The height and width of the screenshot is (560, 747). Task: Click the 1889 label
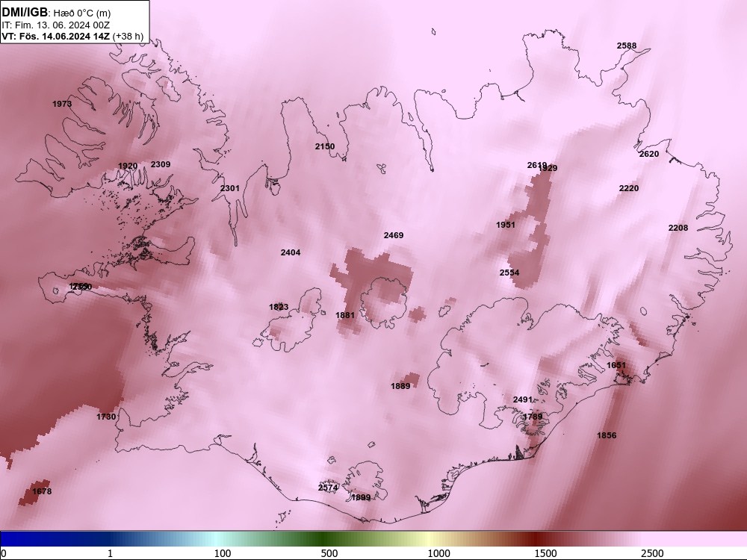(x=400, y=386)
